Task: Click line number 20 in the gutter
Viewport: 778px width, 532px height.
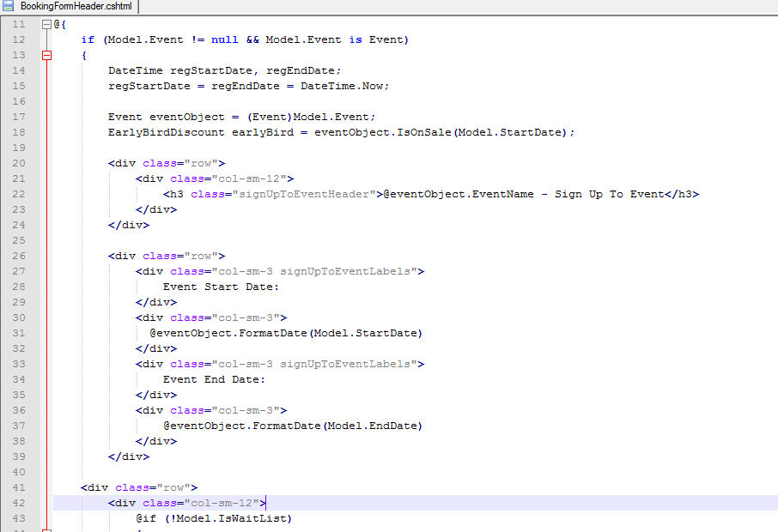Action: coord(19,163)
